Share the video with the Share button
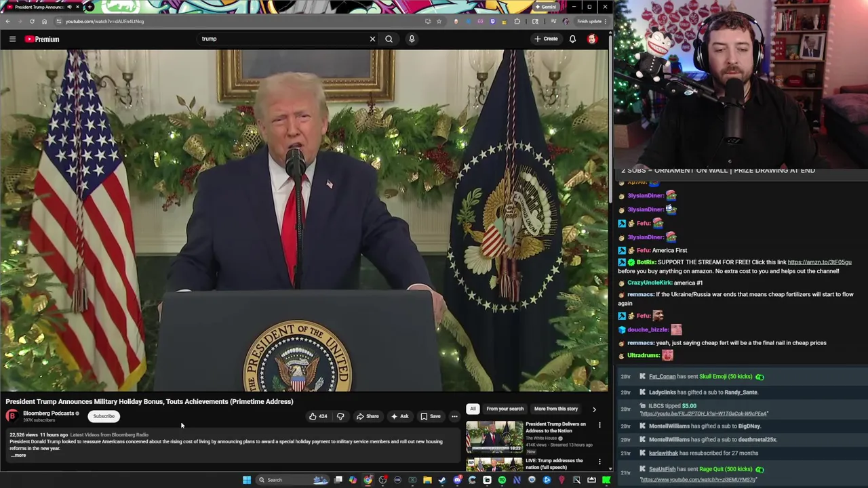Screen dimensions: 868x488 coord(368,416)
